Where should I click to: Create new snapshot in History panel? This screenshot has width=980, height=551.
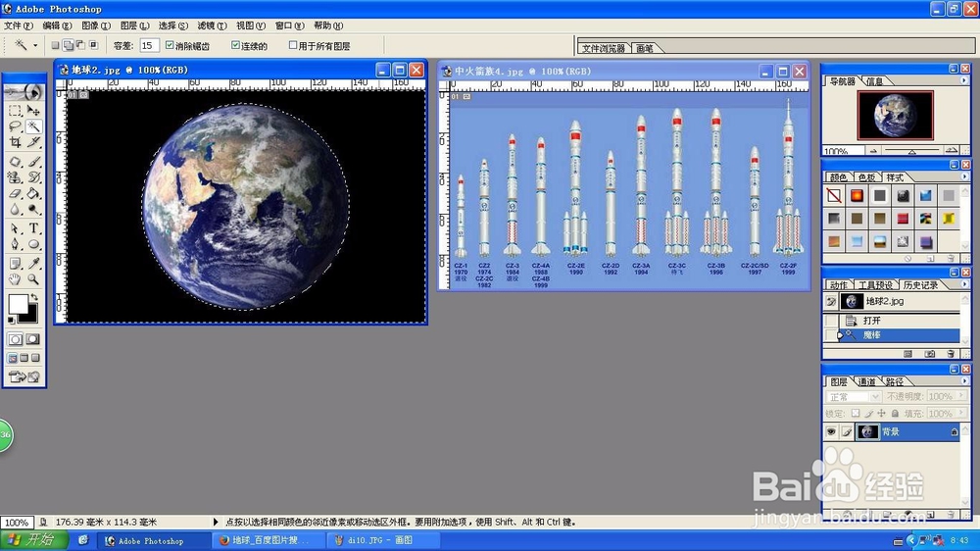930,354
